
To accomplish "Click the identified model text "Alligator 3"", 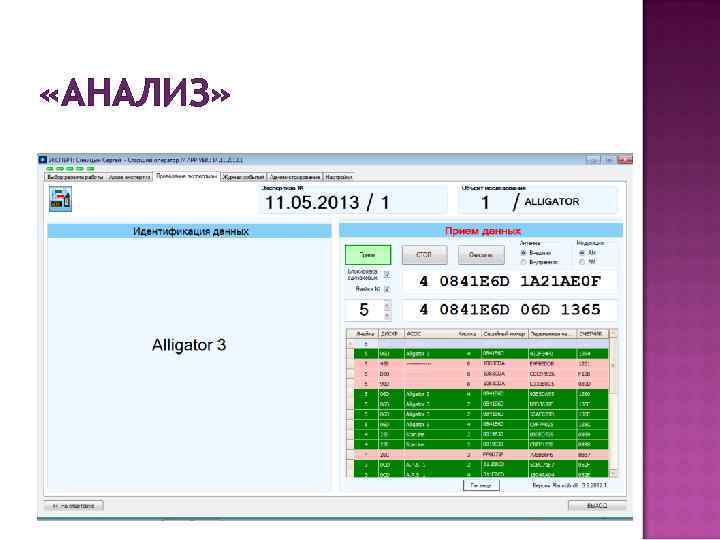I will click(189, 345).
